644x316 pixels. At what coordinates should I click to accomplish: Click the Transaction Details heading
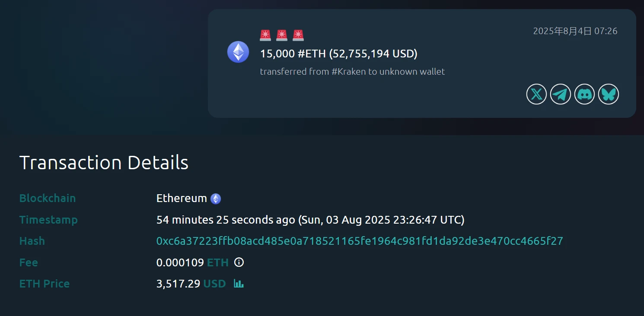coord(104,163)
